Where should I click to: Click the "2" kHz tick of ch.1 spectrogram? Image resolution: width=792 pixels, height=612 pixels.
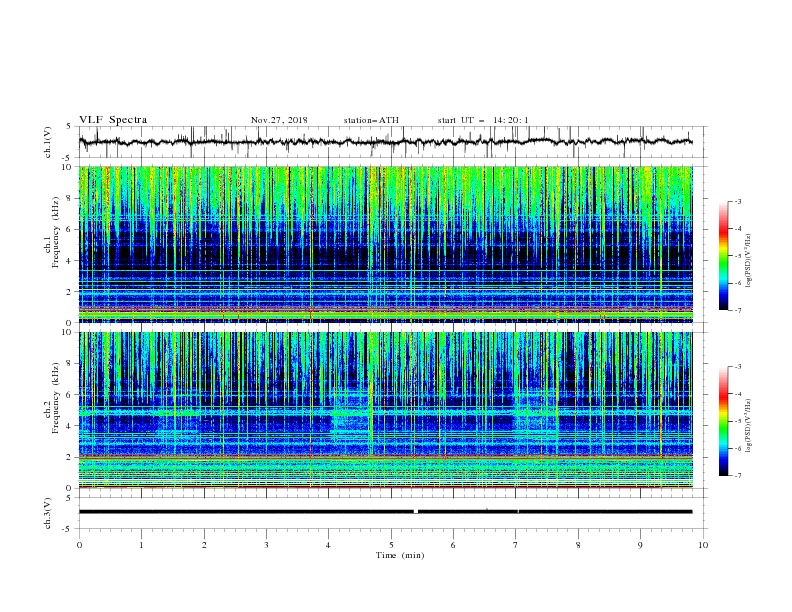tap(70, 292)
